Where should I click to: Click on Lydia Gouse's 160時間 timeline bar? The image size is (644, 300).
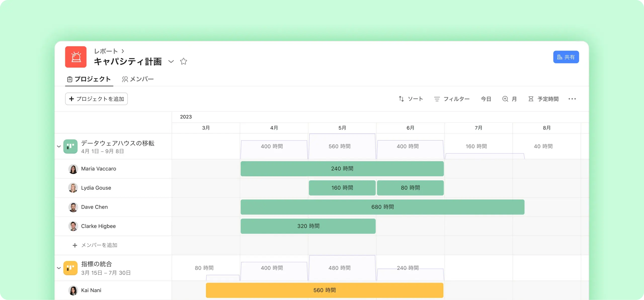(x=342, y=188)
